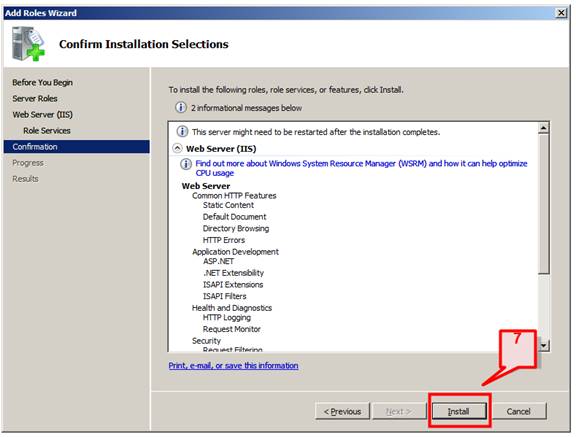
Task: Click the 'Web Server' bold heading text
Action: [x=206, y=186]
